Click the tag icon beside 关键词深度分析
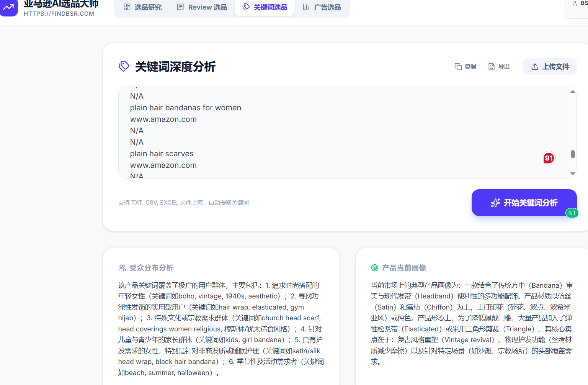The width and height of the screenshot is (588, 385). click(124, 66)
